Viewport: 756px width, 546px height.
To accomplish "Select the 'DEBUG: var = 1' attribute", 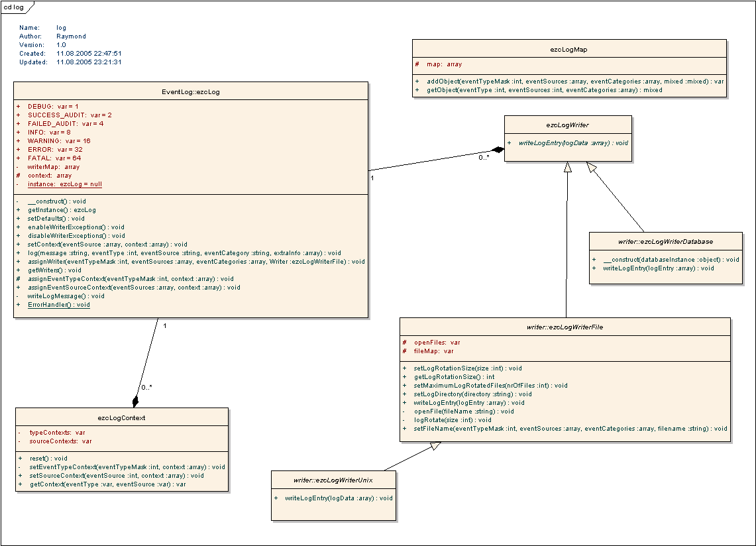I will coord(53,106).
